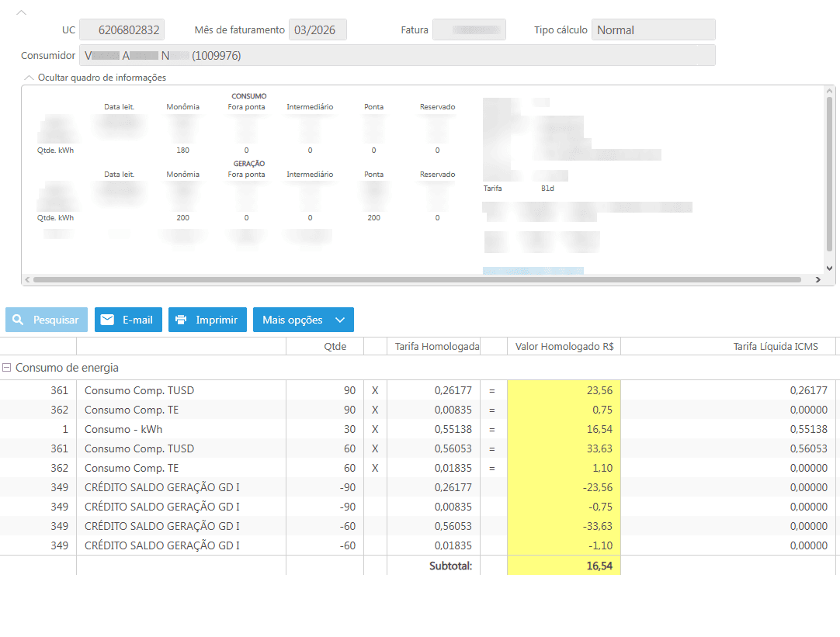
Task: Click the info panel scroll-down arrow
Action: 828,268
